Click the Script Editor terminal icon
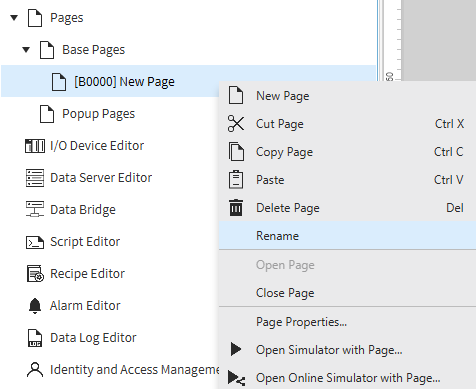The width and height of the screenshot is (476, 389). [x=35, y=242]
